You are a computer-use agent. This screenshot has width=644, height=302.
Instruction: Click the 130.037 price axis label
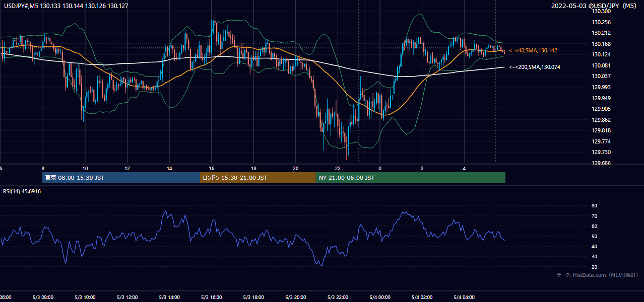[601, 76]
